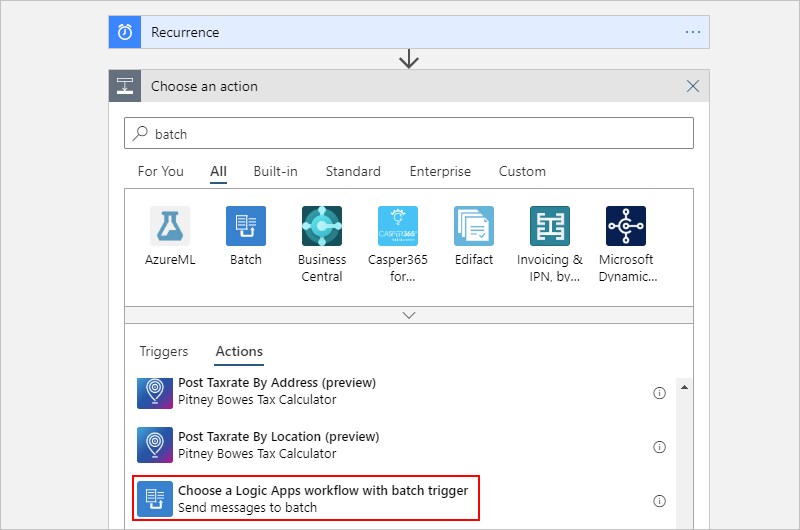
Task: Select the Post Taxrate By Address action
Action: tap(277, 391)
